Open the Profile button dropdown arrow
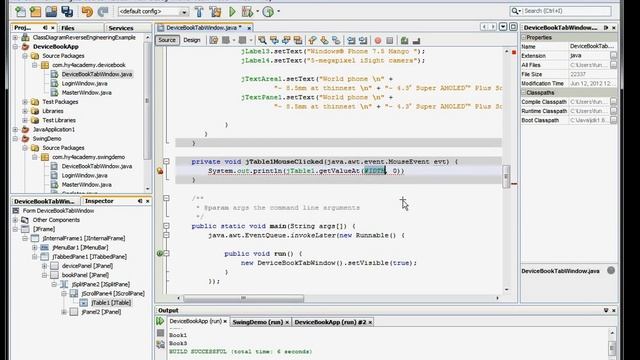Viewport: 640px width, 360px height. pyautogui.click(x=278, y=11)
